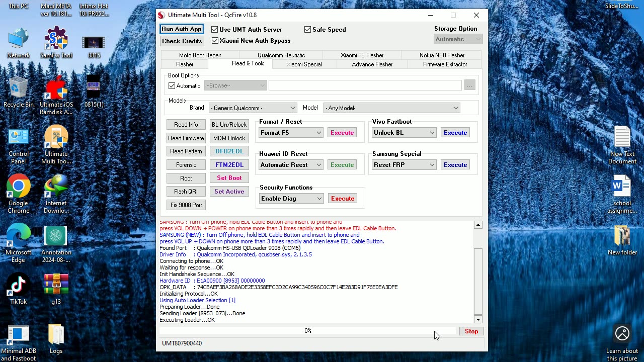Open Internet Download Manager icon
This screenshot has height=362, width=644.
pos(56,194)
